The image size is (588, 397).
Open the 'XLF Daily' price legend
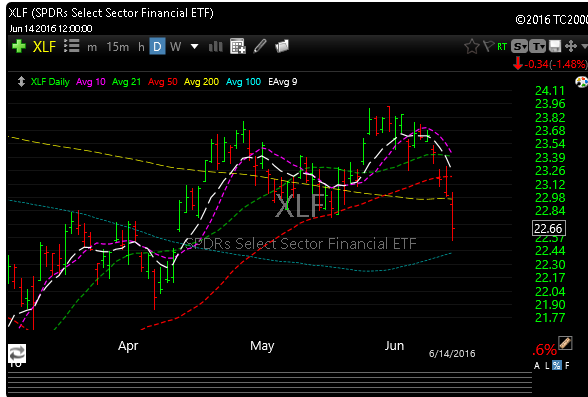point(50,82)
